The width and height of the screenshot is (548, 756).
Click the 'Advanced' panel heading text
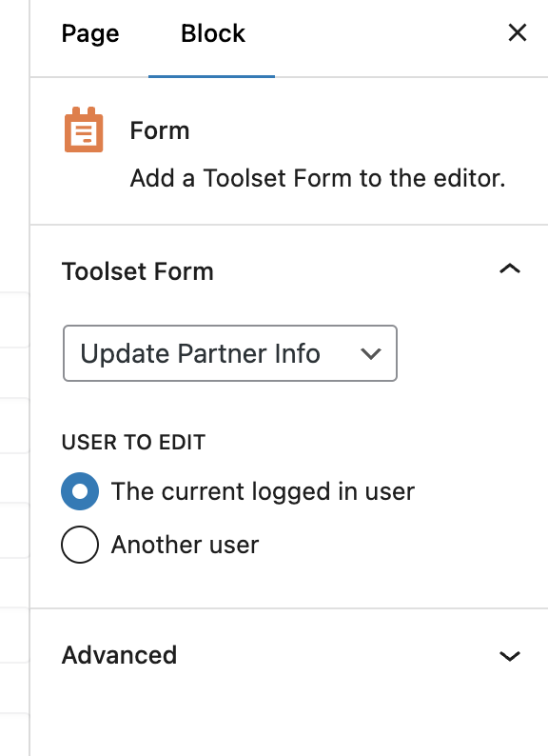click(120, 655)
